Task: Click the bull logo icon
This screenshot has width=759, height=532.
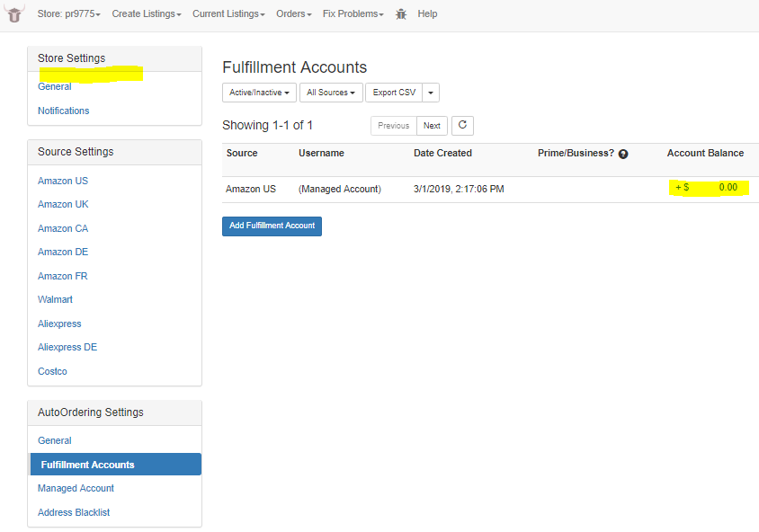Action: (x=14, y=13)
